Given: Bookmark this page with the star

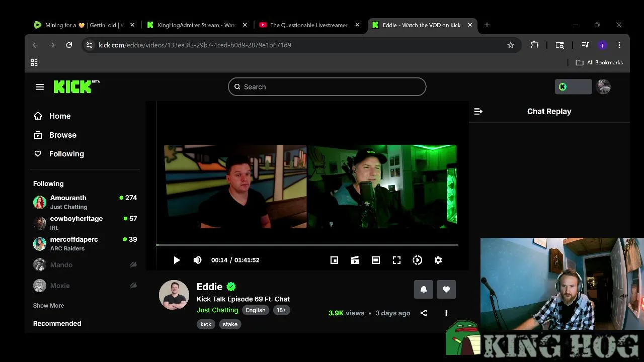Looking at the screenshot, I should (511, 45).
